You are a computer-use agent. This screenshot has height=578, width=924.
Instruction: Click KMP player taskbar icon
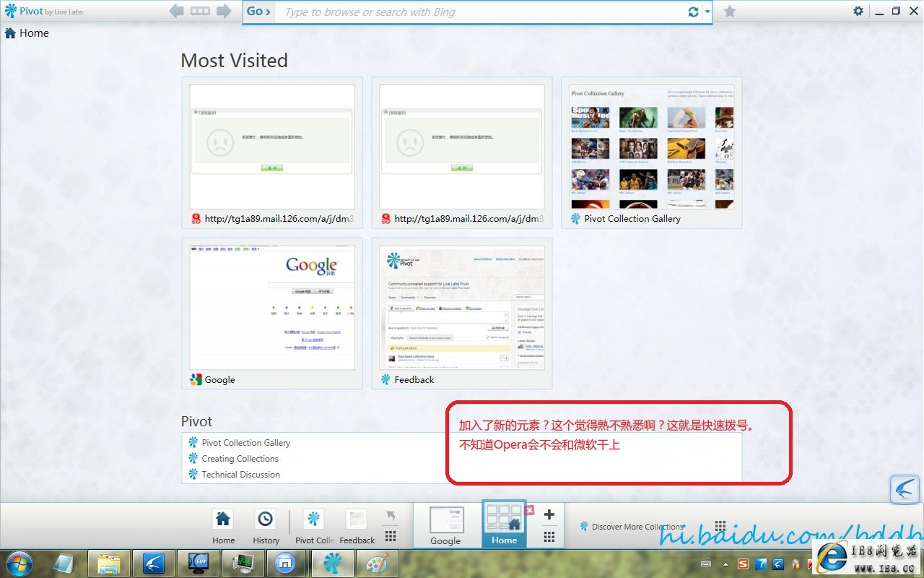click(x=198, y=564)
